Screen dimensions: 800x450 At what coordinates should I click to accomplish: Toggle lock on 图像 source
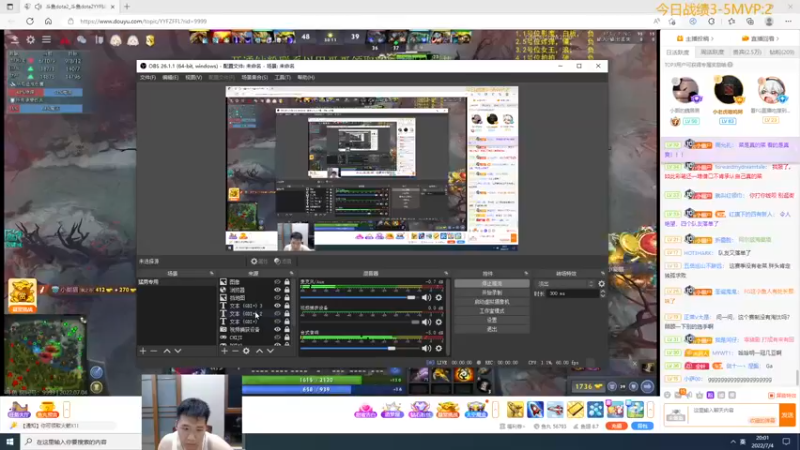(x=287, y=282)
